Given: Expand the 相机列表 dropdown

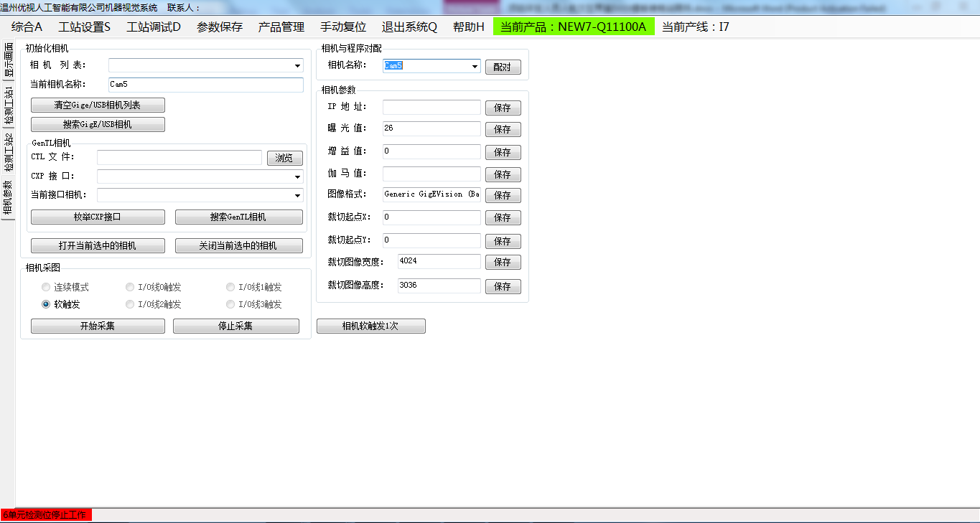Looking at the screenshot, I should [297, 66].
